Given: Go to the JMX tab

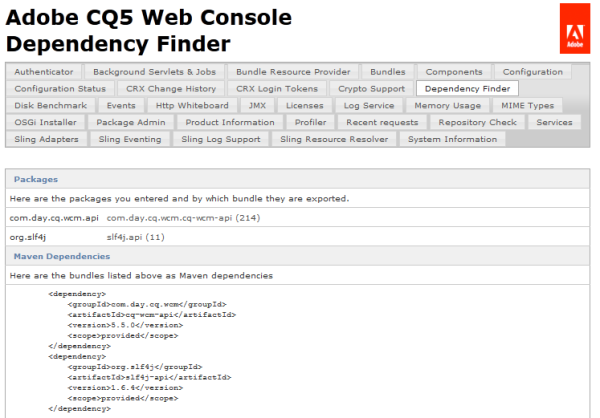Looking at the screenshot, I should pyautogui.click(x=258, y=106).
